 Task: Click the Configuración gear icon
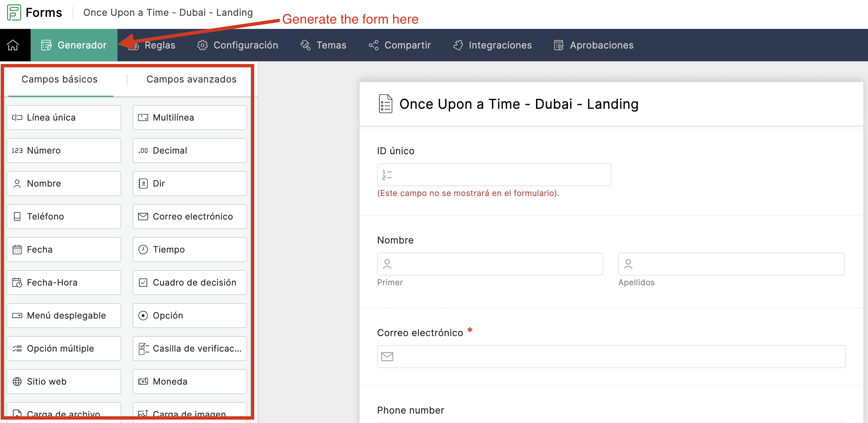202,45
